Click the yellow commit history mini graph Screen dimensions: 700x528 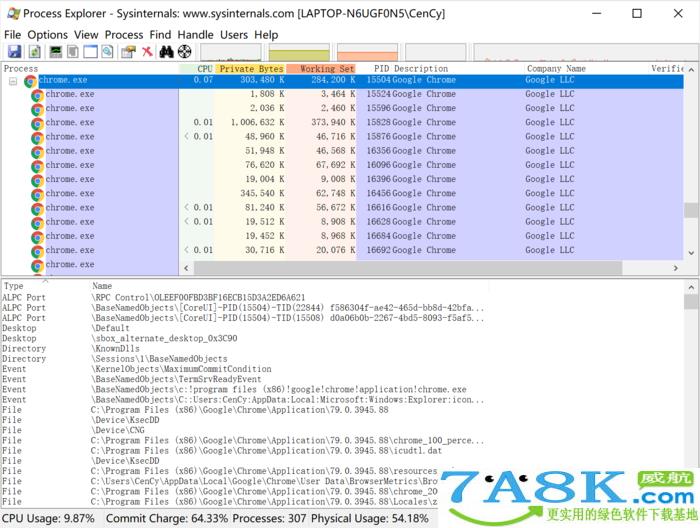[299, 52]
